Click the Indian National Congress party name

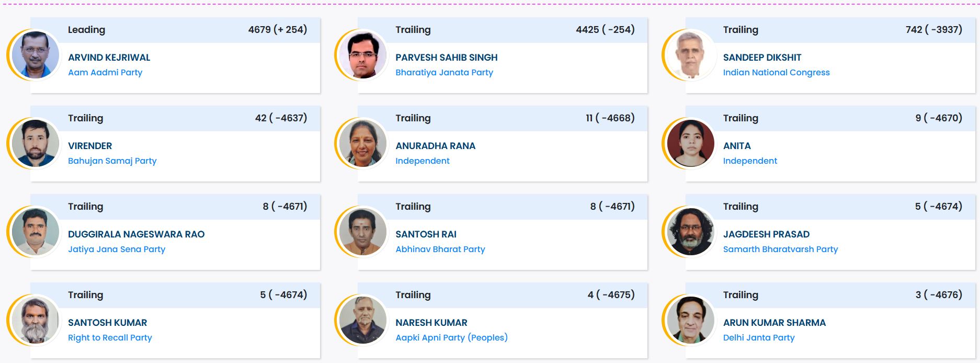point(776,72)
